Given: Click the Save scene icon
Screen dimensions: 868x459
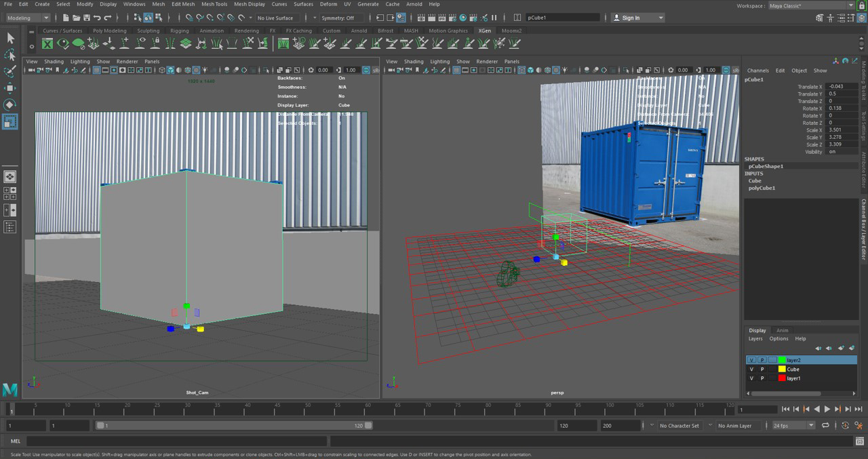Looking at the screenshot, I should point(86,18).
